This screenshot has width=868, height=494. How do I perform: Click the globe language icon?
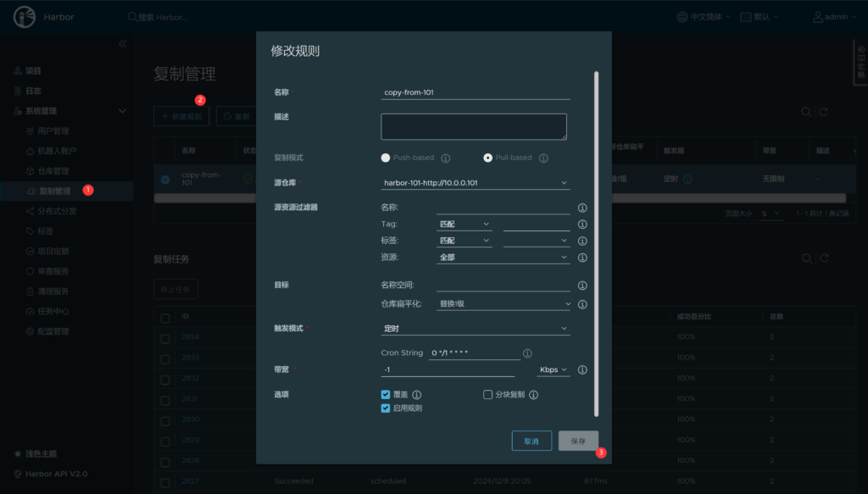pyautogui.click(x=682, y=17)
